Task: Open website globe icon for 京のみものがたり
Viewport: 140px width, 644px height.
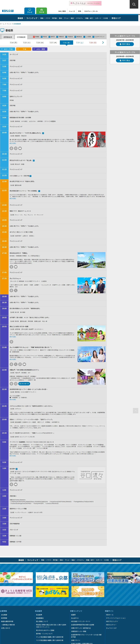Action: 11,267
